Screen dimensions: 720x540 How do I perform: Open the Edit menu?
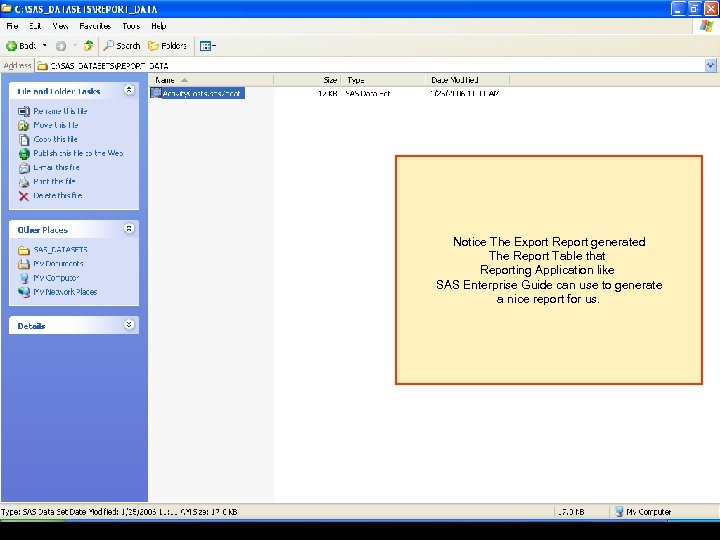(x=35, y=26)
